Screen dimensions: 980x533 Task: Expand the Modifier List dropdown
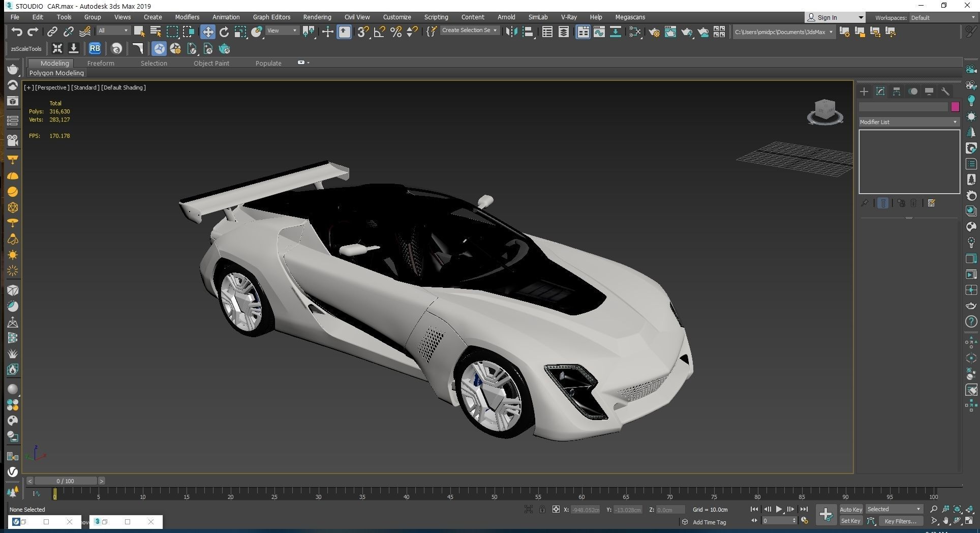tap(908, 122)
